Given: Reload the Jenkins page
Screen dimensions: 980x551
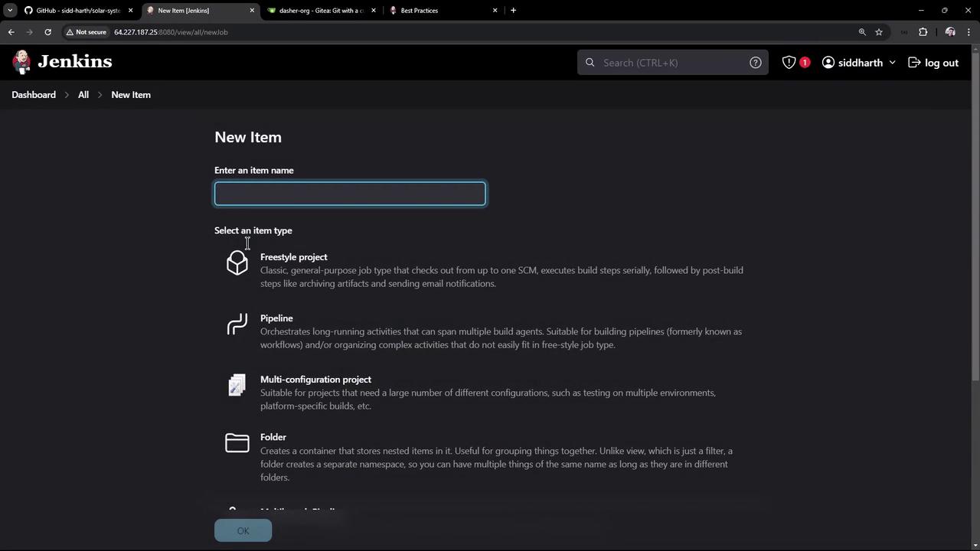Looking at the screenshot, I should coord(47,32).
